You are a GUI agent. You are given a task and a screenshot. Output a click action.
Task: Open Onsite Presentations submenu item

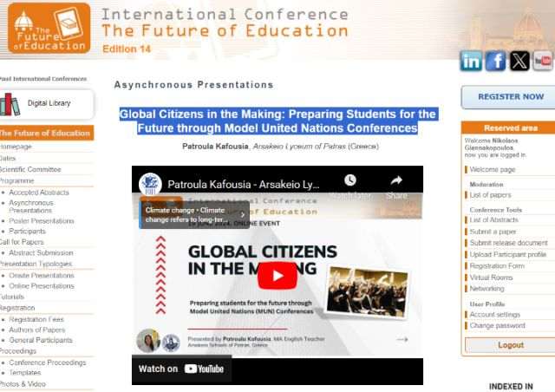coord(42,276)
